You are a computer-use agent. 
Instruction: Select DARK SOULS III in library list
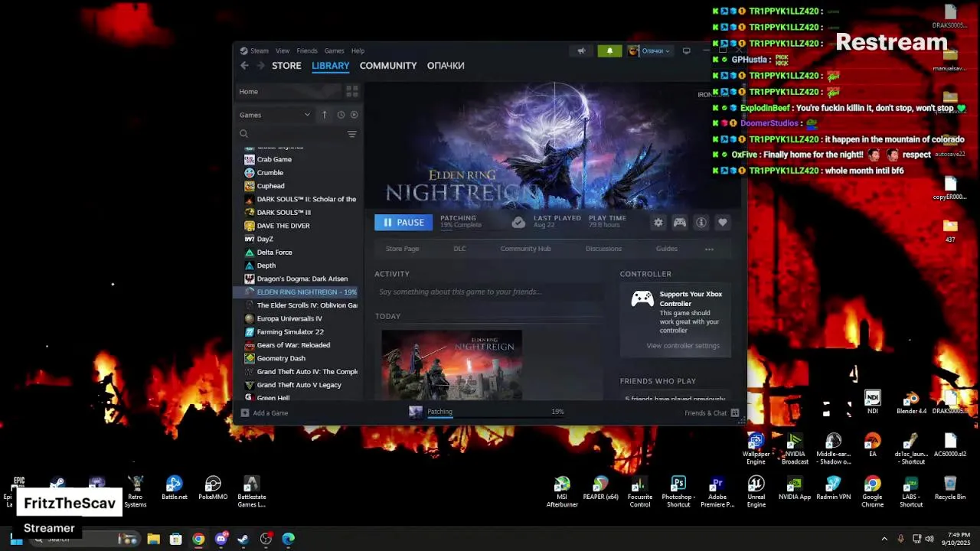(x=283, y=213)
